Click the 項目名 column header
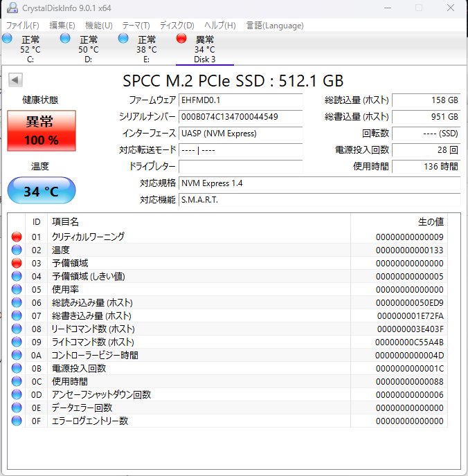The image size is (468, 476). 66,221
